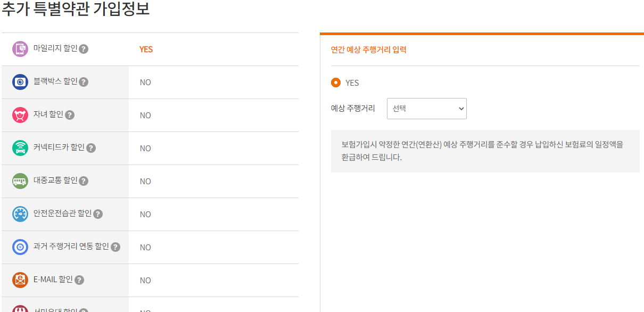Open the 예상 주행거리 선택 dropdown

[426, 108]
